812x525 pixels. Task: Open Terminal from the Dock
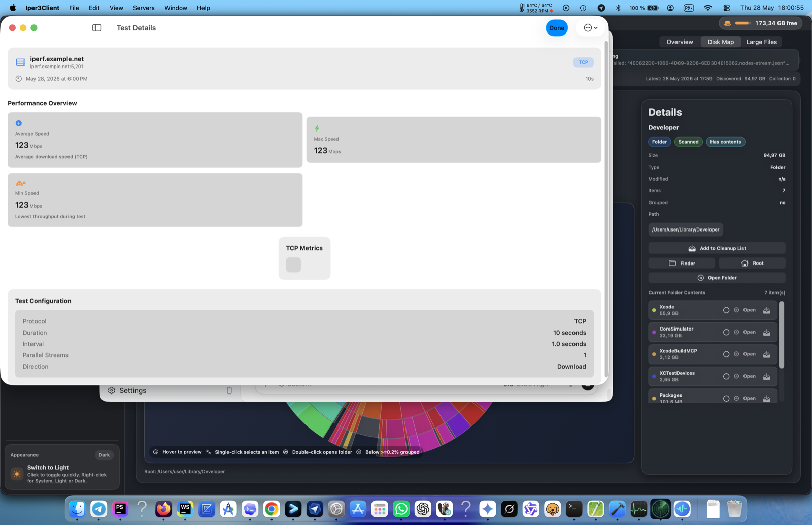click(574, 508)
